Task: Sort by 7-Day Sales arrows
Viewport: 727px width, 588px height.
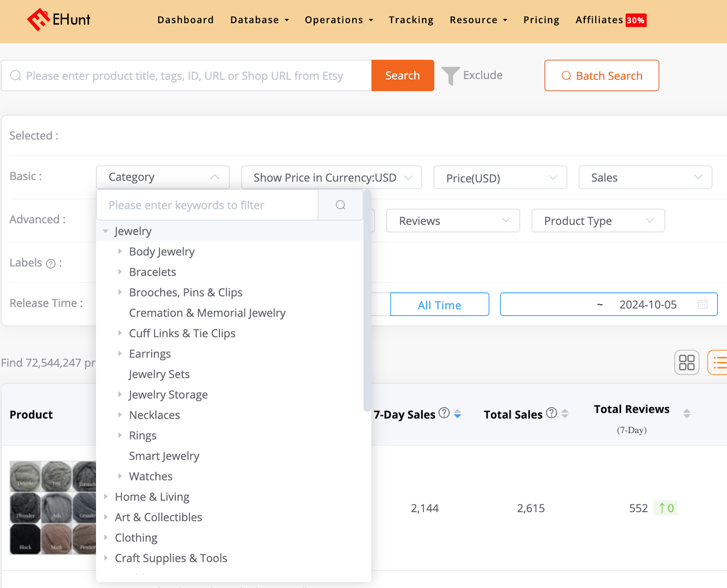Action: coord(458,414)
